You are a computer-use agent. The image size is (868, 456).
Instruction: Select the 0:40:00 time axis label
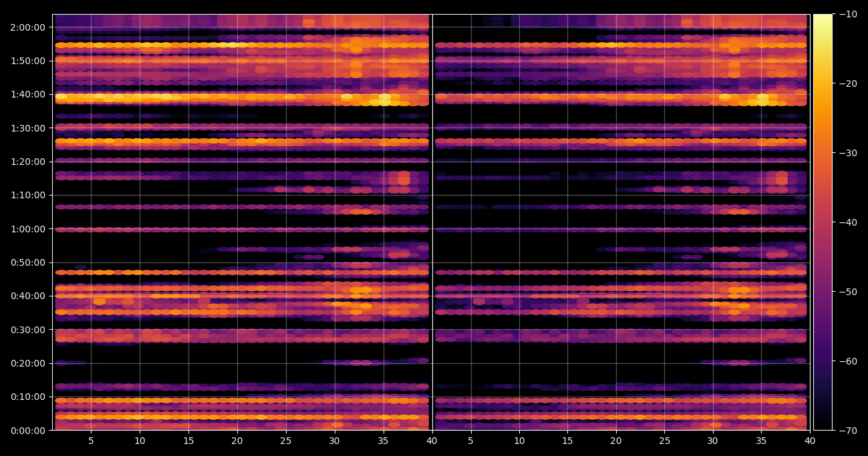[28, 296]
